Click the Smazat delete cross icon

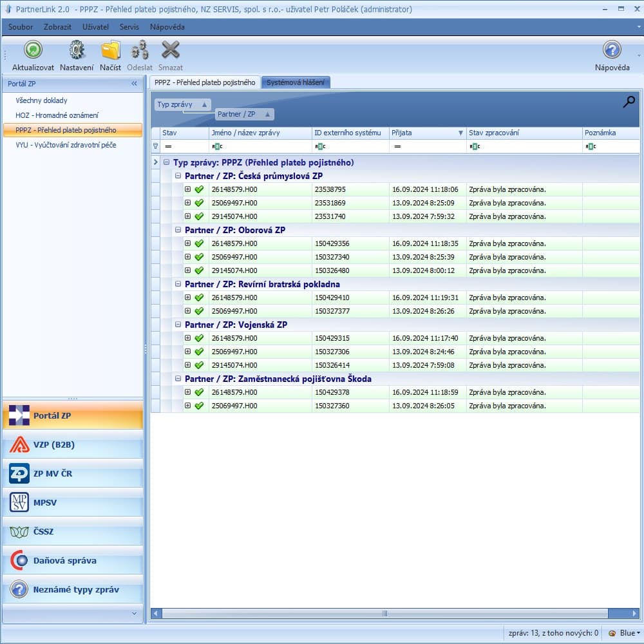pyautogui.click(x=171, y=50)
